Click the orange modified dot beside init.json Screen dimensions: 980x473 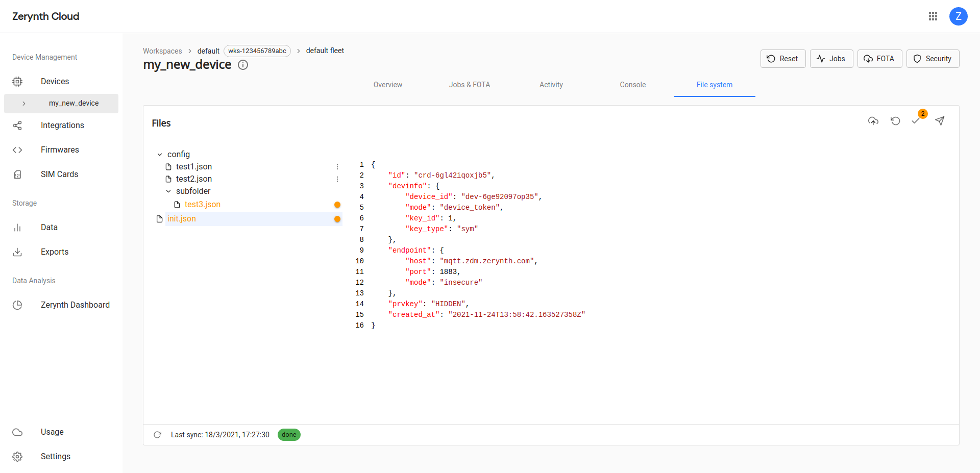[337, 219]
